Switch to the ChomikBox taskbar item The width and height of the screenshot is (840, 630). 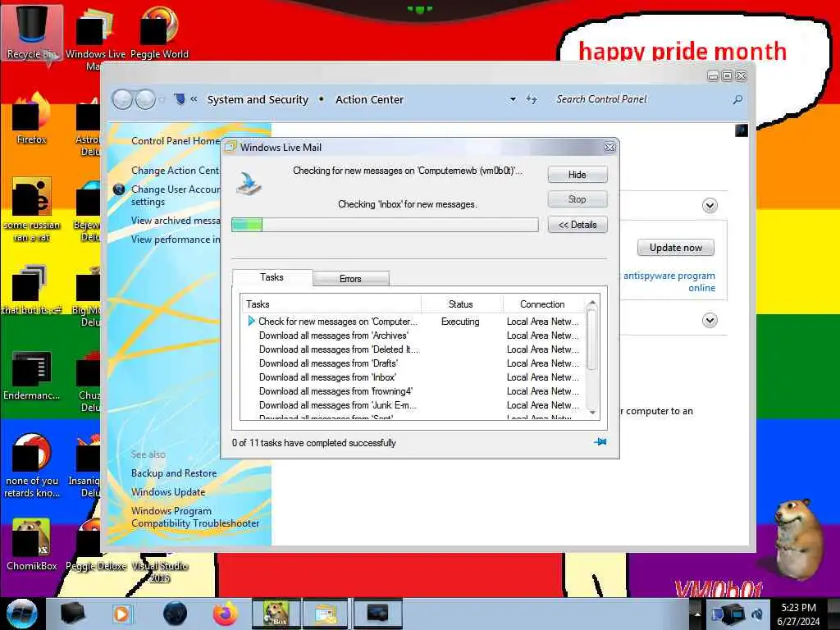pyautogui.click(x=276, y=614)
